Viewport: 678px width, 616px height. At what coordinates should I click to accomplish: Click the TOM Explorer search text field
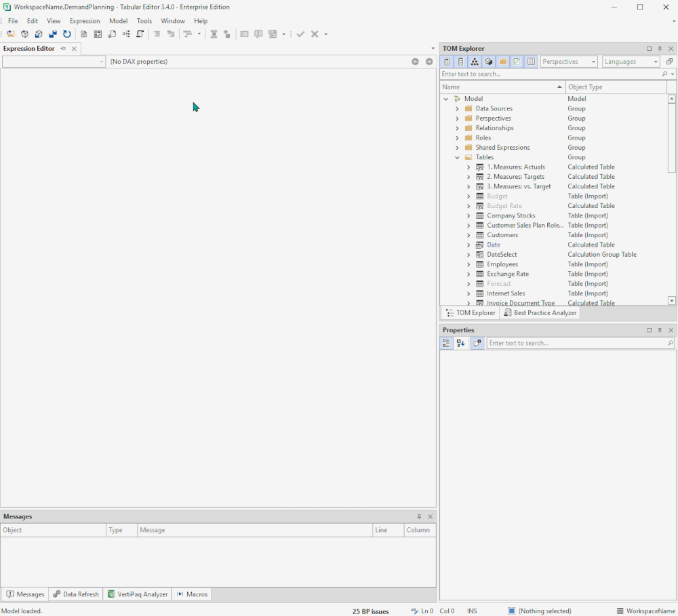(542, 73)
